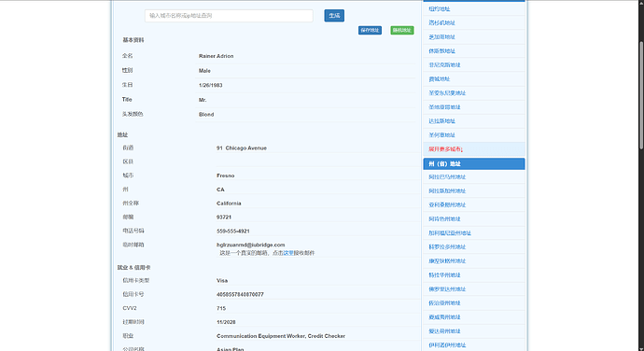
Task: Expand the red 展开更多城市 more cities link
Action: coord(445,149)
